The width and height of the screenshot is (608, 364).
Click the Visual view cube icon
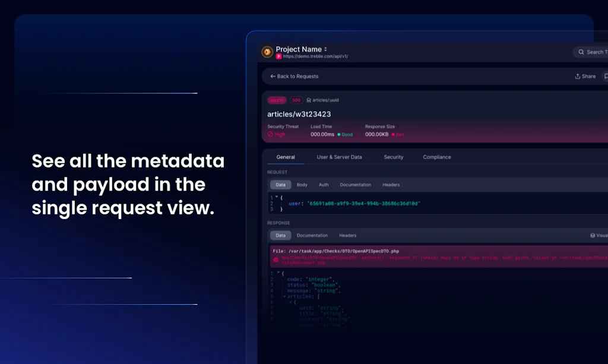tap(593, 235)
